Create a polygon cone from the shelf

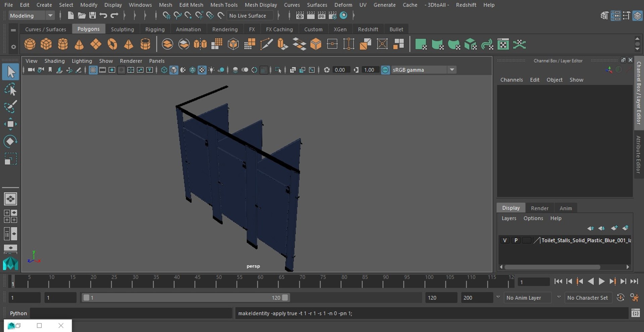pos(79,44)
